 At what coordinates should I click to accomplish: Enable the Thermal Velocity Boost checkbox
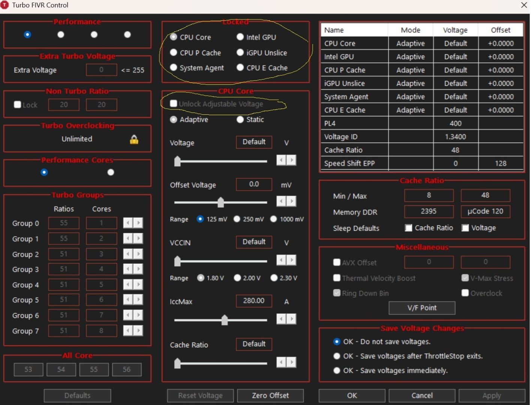pos(337,278)
